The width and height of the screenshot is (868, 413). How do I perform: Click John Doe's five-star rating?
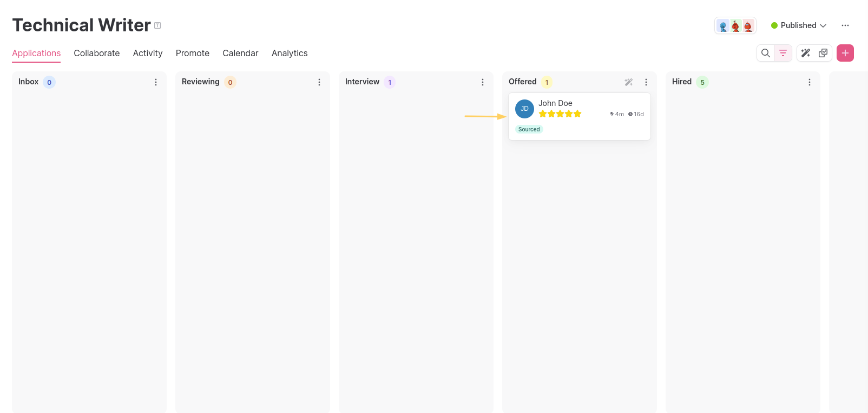click(x=560, y=114)
